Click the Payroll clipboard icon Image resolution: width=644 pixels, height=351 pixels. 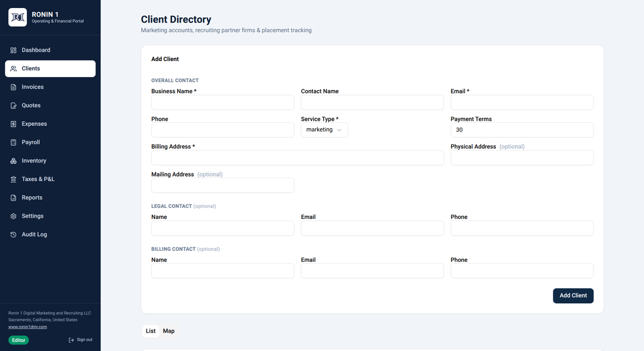pos(13,142)
